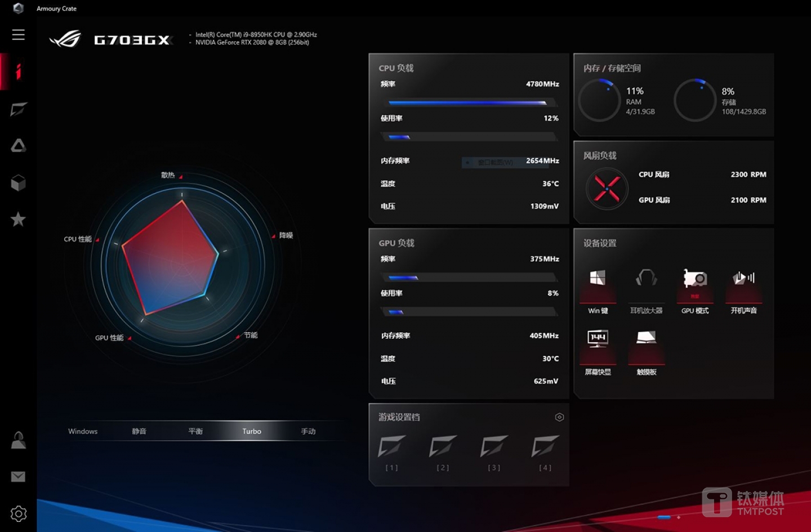Toggle the 屏幕快显 display setting
Image resolution: width=811 pixels, height=532 pixels.
598,348
